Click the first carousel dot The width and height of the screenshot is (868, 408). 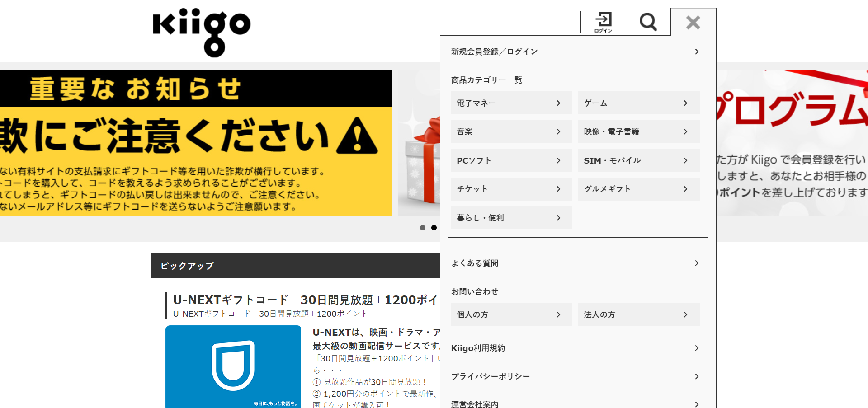click(x=423, y=228)
